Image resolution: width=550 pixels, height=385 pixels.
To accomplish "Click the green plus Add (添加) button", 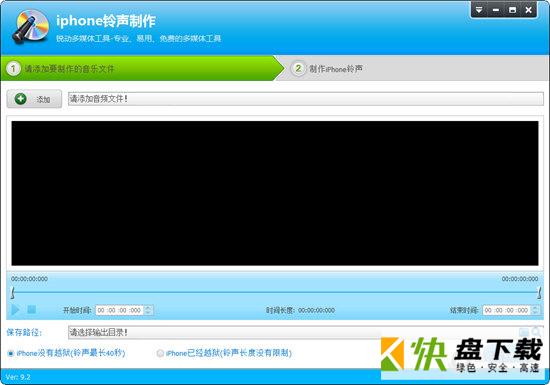I will pos(34,99).
